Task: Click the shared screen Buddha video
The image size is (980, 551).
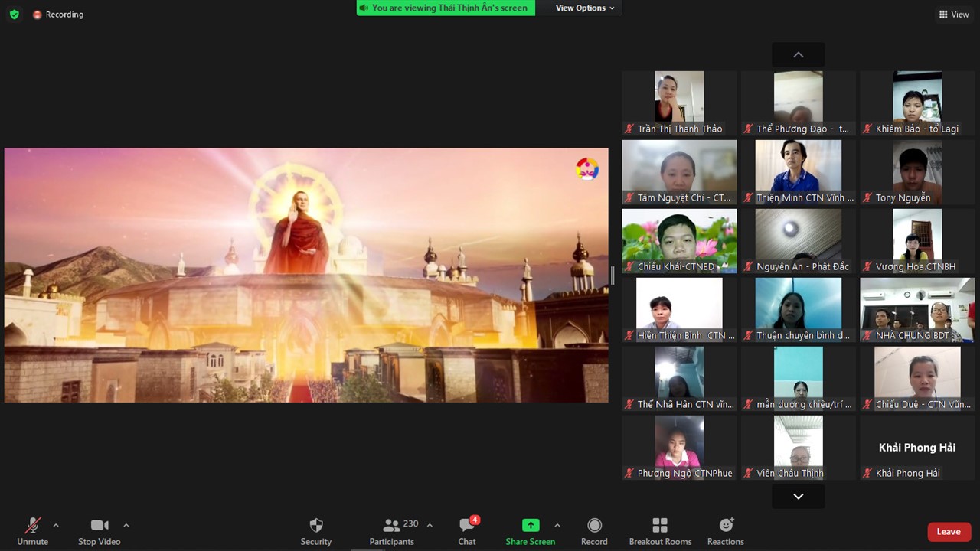Action: (x=306, y=275)
